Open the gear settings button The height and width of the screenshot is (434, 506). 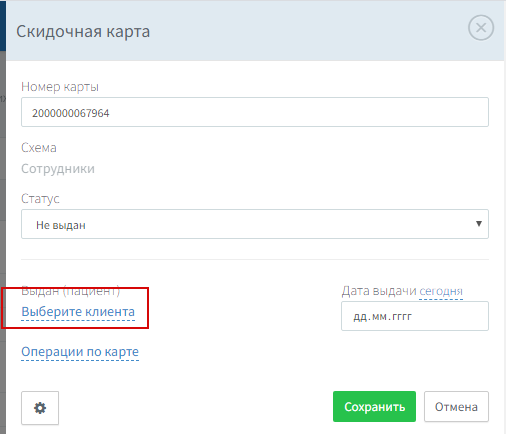pos(40,408)
